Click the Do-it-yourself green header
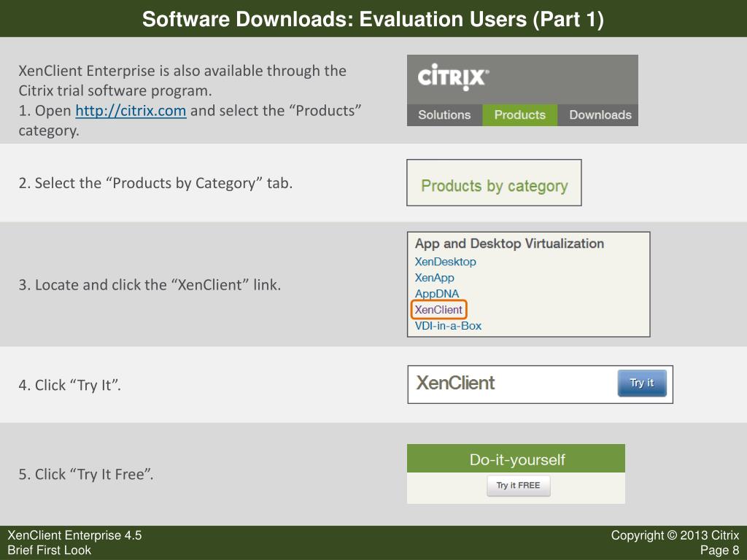 516,459
